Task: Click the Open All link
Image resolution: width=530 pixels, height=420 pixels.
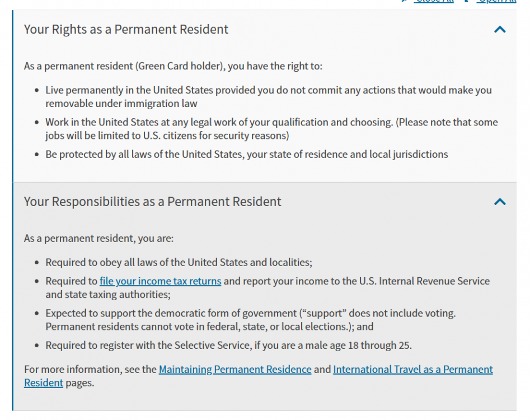Action: 496,2
